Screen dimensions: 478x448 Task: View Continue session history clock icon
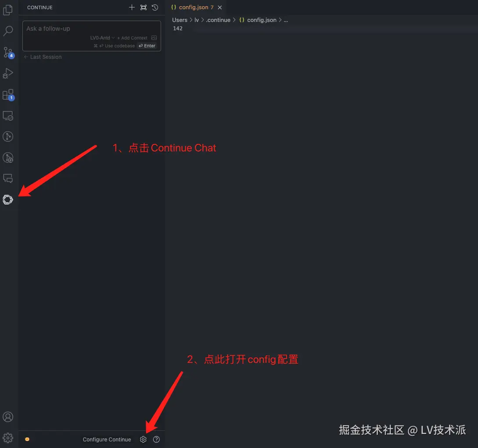155,7
